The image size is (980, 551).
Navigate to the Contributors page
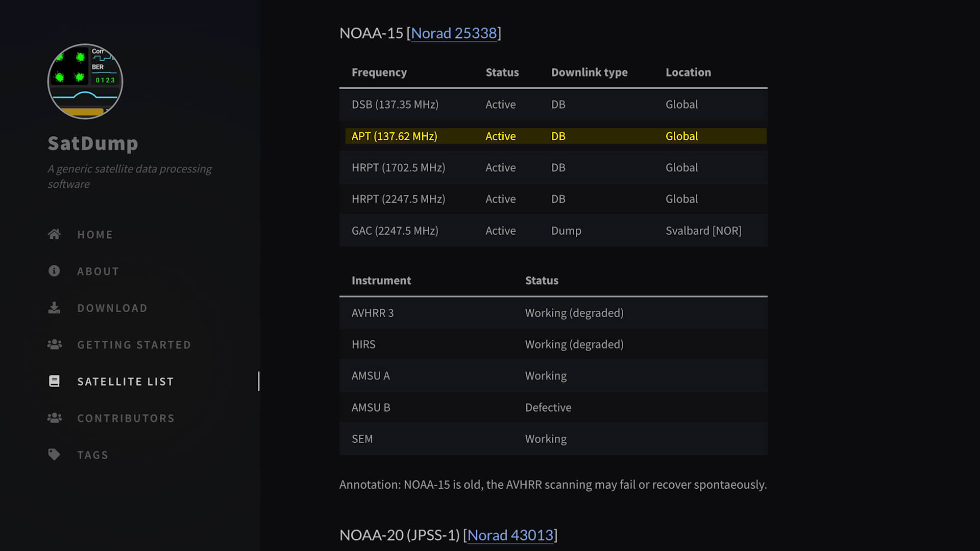pyautogui.click(x=126, y=418)
